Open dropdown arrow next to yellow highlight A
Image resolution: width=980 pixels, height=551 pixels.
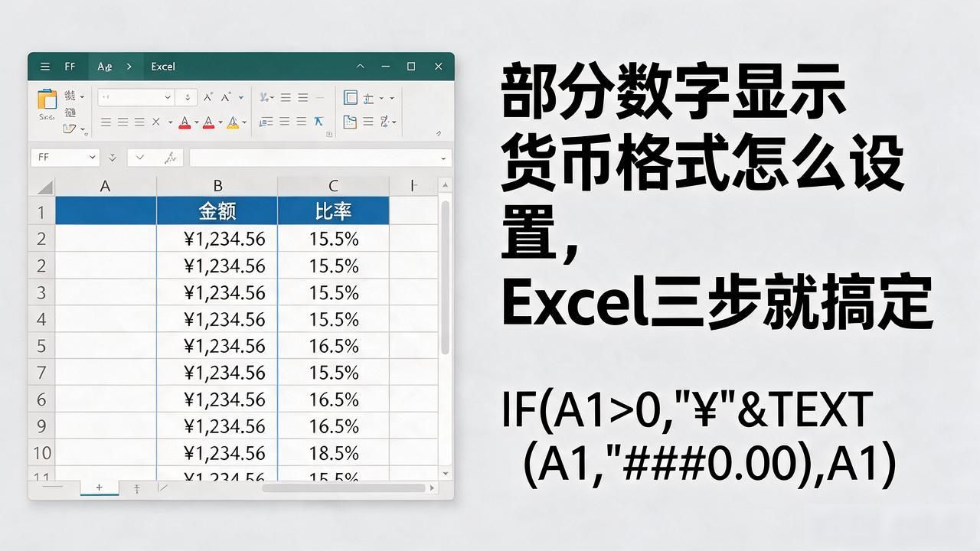point(244,122)
